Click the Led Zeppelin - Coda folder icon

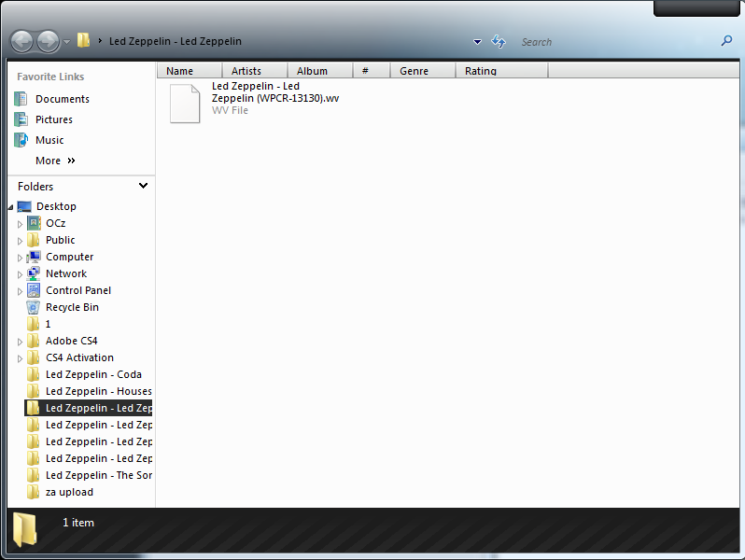tap(34, 374)
